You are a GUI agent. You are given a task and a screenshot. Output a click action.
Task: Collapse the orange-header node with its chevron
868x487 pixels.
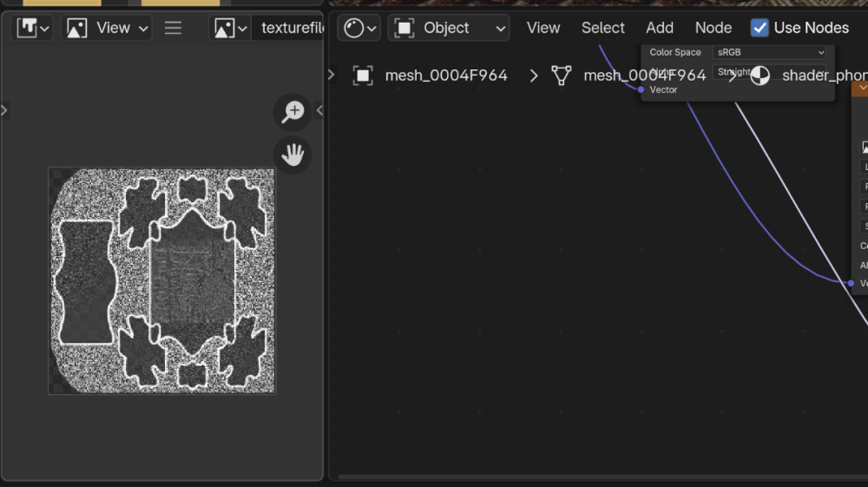(863, 88)
